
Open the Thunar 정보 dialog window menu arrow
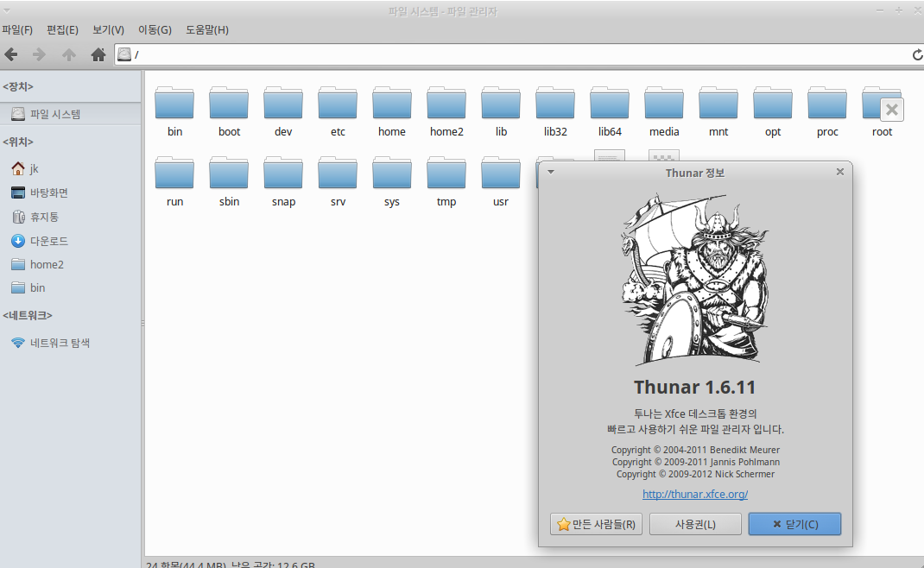pyautogui.click(x=551, y=172)
